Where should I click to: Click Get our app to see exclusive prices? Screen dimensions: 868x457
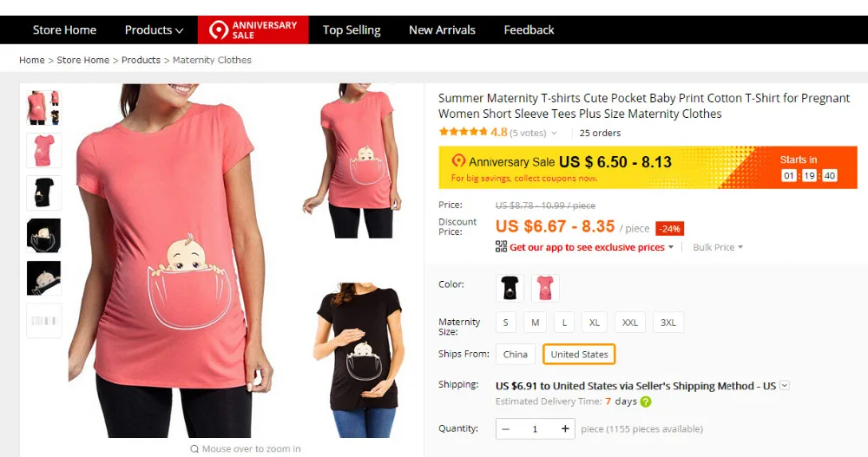(587, 247)
